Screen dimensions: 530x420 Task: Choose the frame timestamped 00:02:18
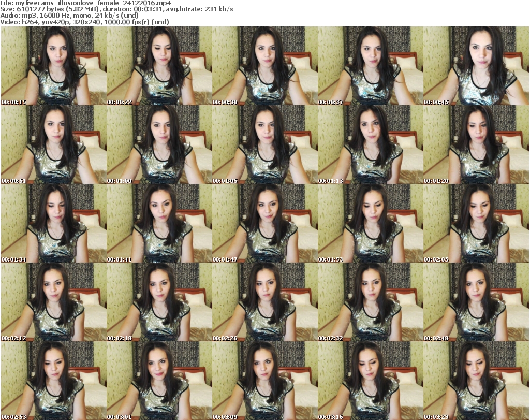(x=159, y=302)
